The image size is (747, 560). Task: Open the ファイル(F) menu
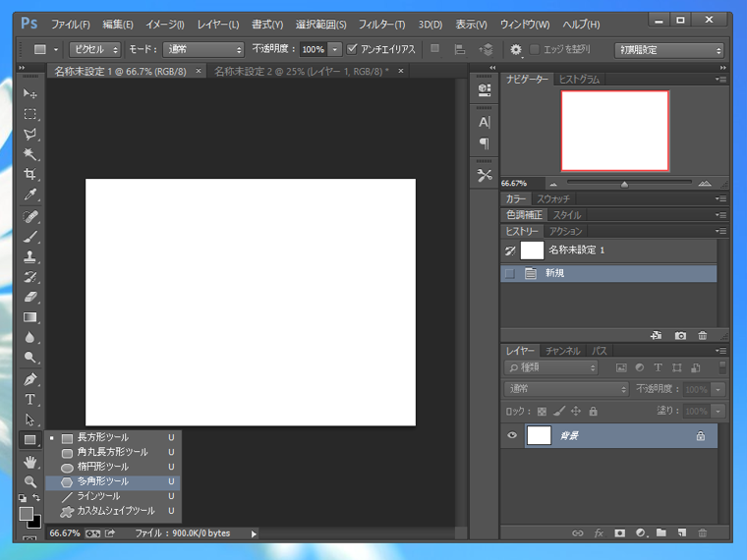coord(71,25)
